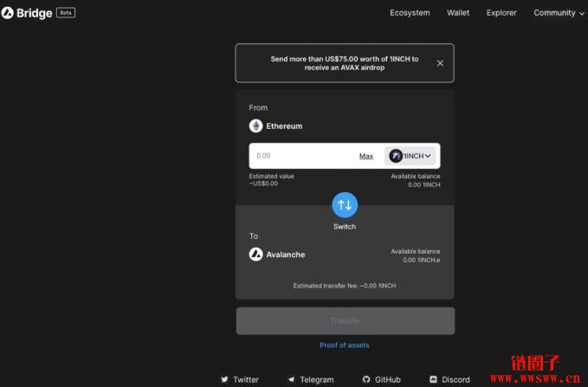Click the Avalanche Bridge logo icon
Viewport: 588px width, 387px height.
[x=7, y=13]
